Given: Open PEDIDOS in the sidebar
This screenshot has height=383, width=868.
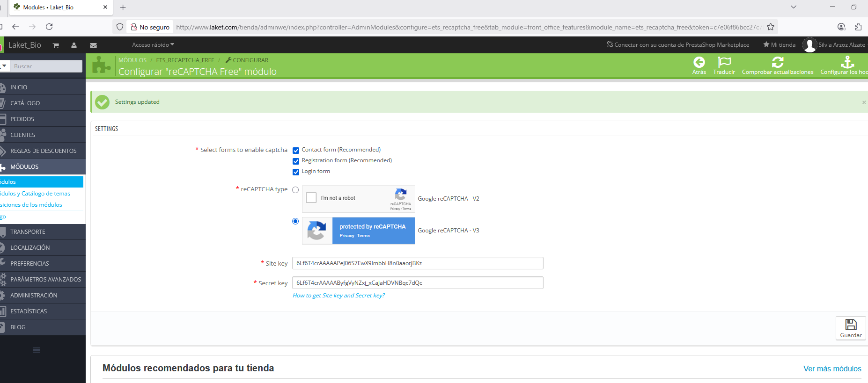Looking at the screenshot, I should tap(43, 119).
